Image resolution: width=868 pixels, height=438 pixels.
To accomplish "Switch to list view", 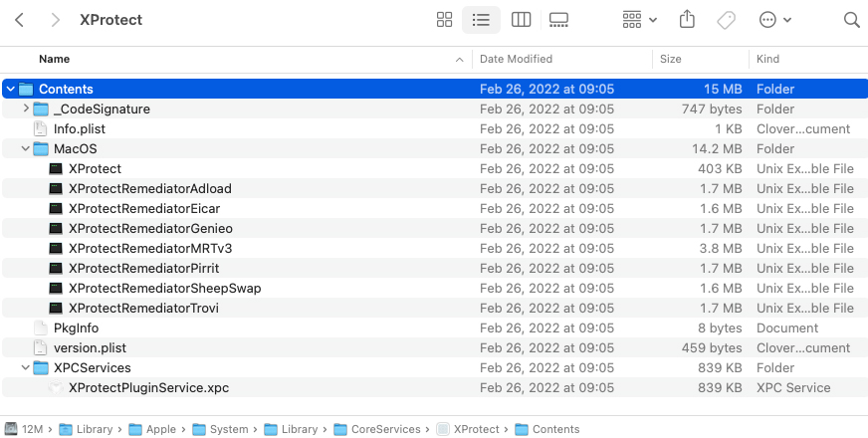I will 481,20.
